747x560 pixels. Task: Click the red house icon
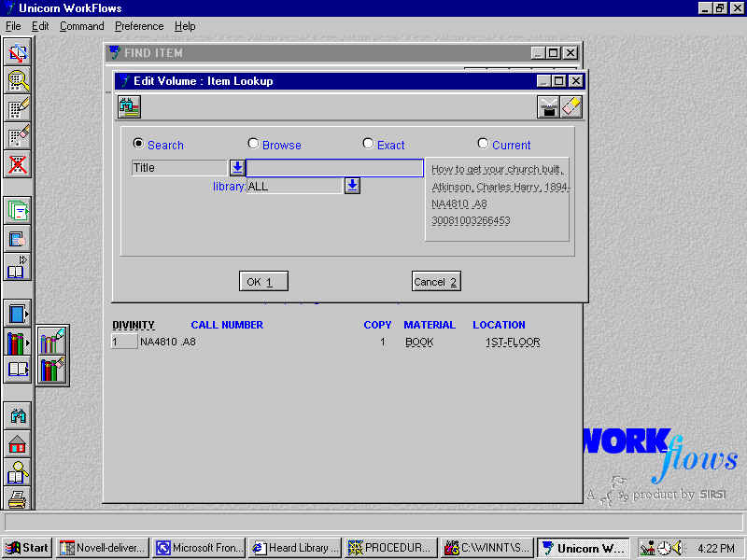18,444
